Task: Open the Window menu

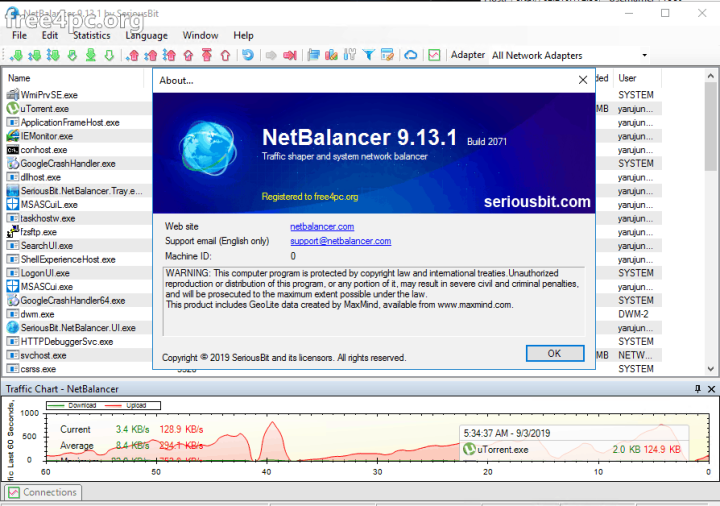Action: (200, 35)
